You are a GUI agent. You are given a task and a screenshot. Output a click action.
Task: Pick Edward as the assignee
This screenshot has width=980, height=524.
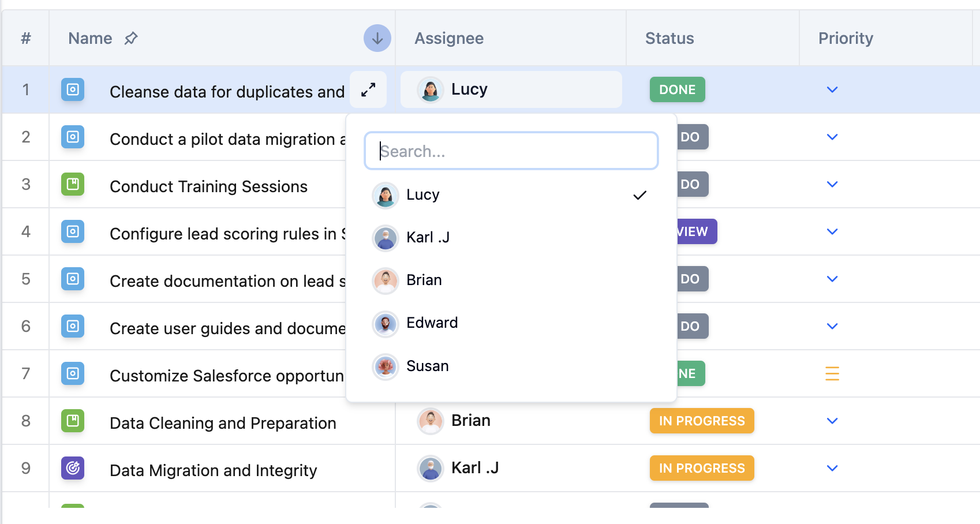click(432, 323)
